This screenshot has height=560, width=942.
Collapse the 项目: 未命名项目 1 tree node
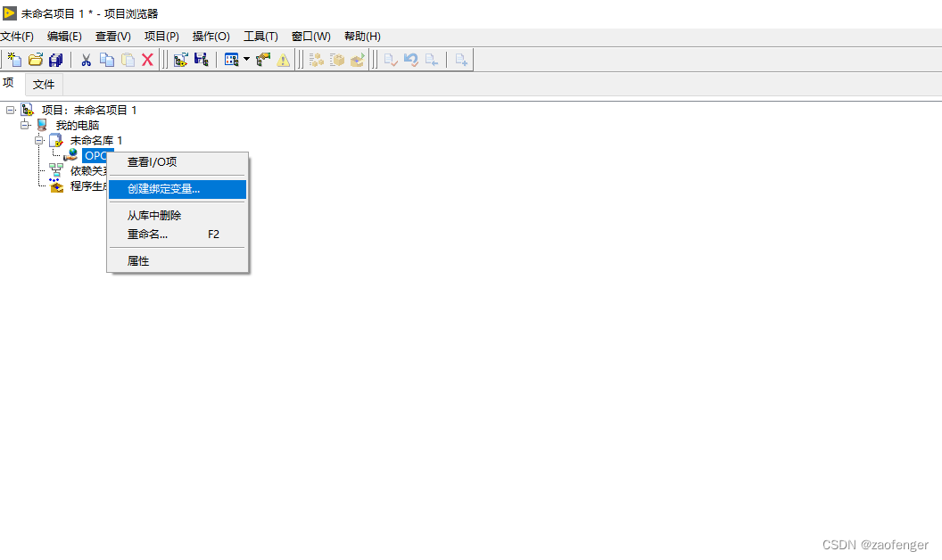[x=9, y=109]
